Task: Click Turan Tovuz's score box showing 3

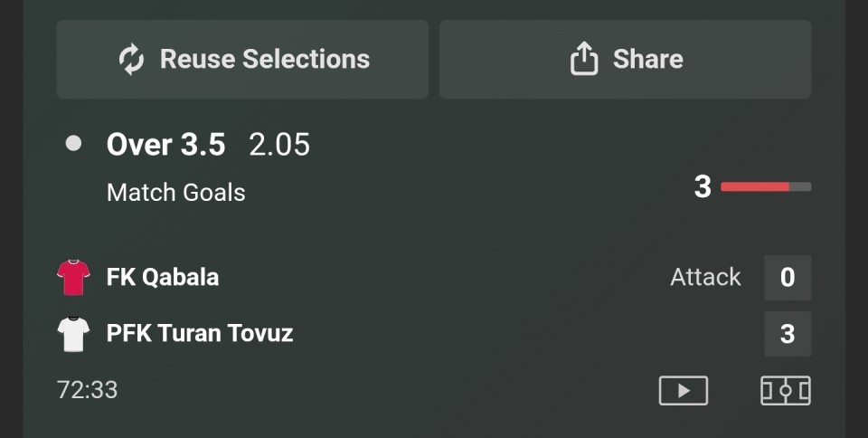Action: tap(787, 334)
